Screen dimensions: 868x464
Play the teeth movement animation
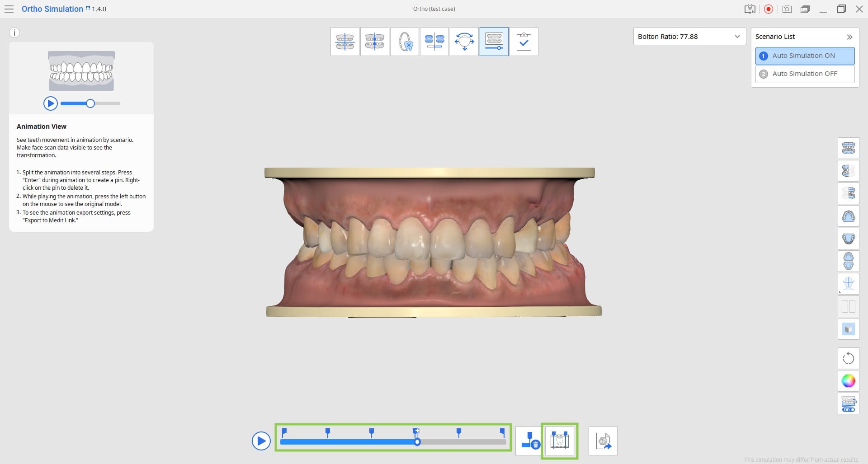(261, 441)
